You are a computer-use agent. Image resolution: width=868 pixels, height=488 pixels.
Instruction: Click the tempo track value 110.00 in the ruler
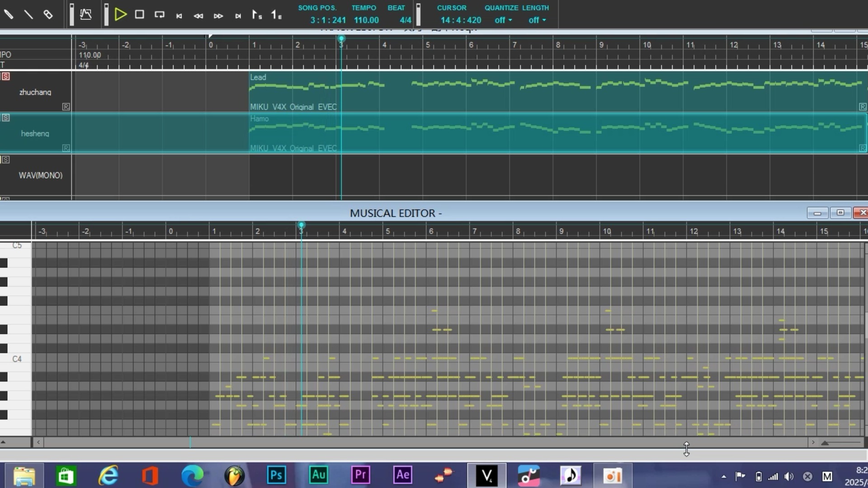pos(90,55)
